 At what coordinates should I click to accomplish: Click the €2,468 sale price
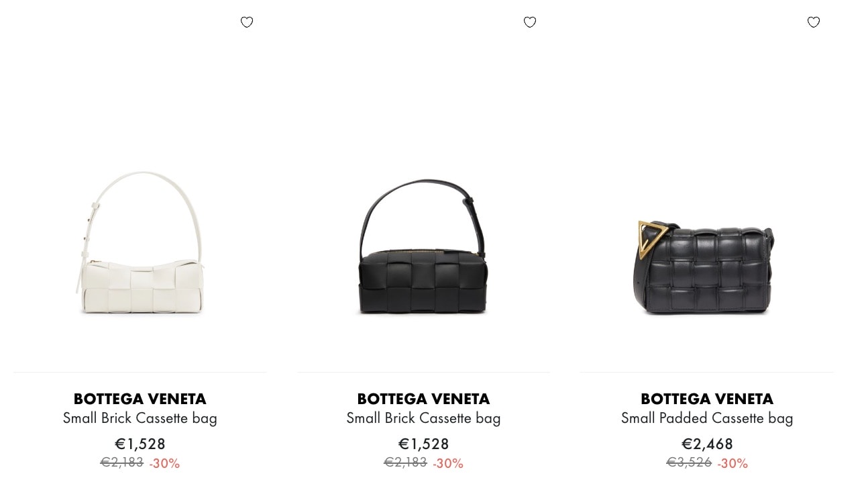pyautogui.click(x=707, y=444)
